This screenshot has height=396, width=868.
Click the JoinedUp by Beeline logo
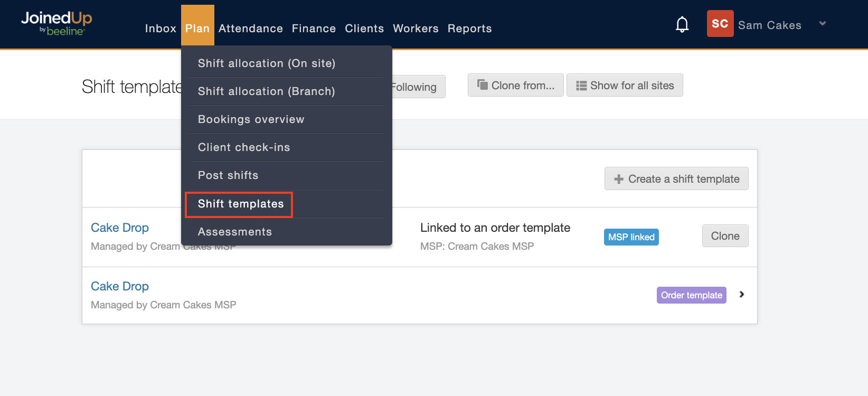click(56, 24)
